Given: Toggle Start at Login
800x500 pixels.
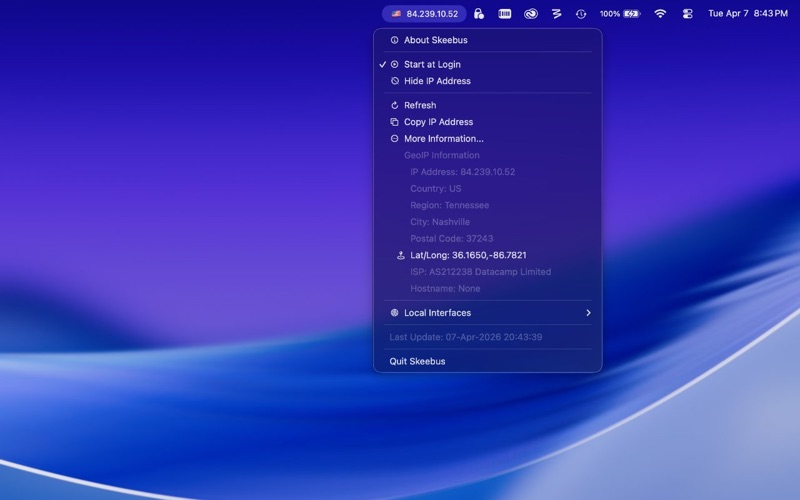Looking at the screenshot, I should coord(488,64).
